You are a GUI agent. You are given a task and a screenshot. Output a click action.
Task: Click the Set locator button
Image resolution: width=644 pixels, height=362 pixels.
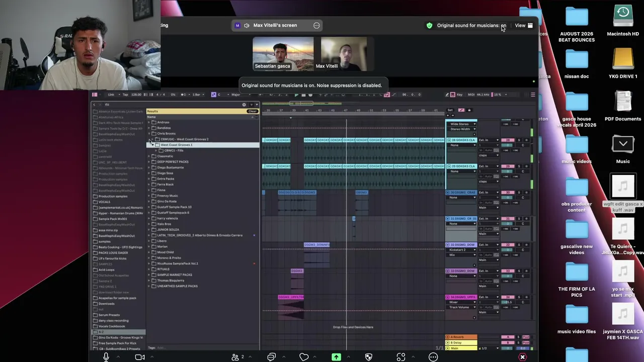tap(450, 110)
